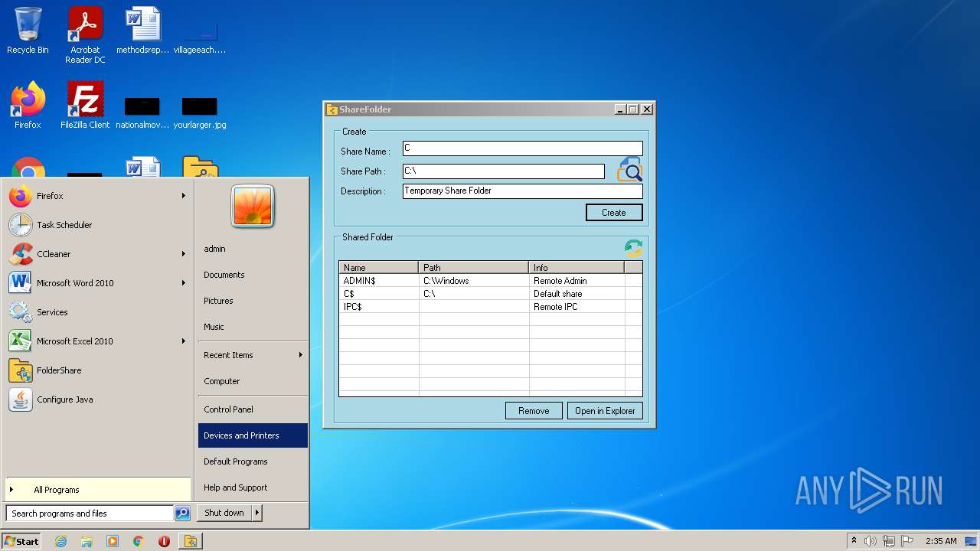Click Shut down button
Screen dimensions: 980x551
click(224, 513)
